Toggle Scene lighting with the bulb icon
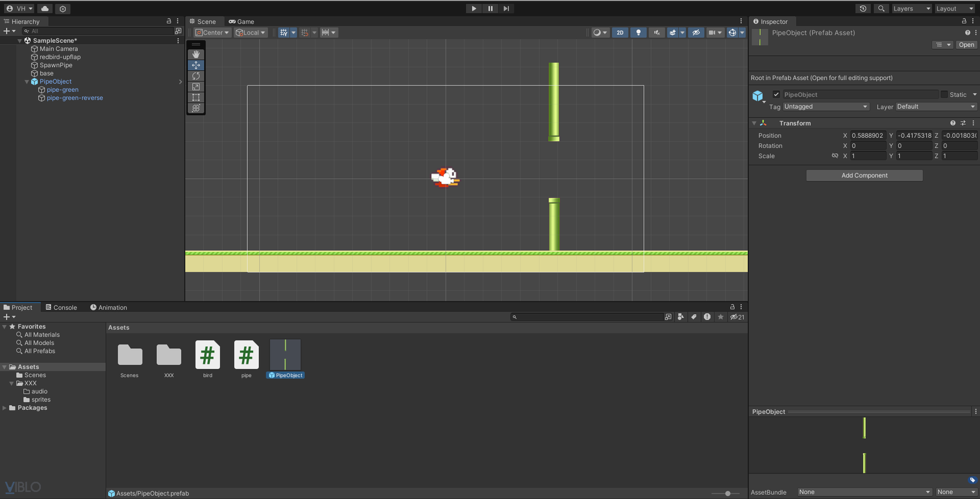The width and height of the screenshot is (980, 499). pyautogui.click(x=638, y=33)
